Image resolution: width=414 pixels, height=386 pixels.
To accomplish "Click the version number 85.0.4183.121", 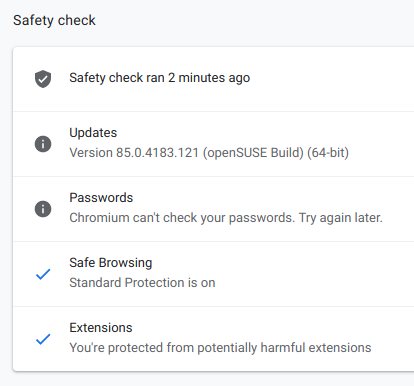I will (157, 153).
